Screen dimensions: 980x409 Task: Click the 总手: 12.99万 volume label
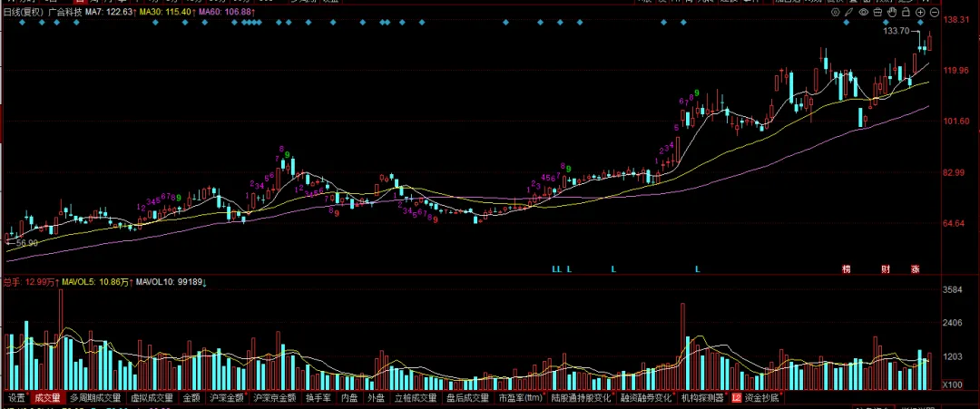pyautogui.click(x=31, y=282)
